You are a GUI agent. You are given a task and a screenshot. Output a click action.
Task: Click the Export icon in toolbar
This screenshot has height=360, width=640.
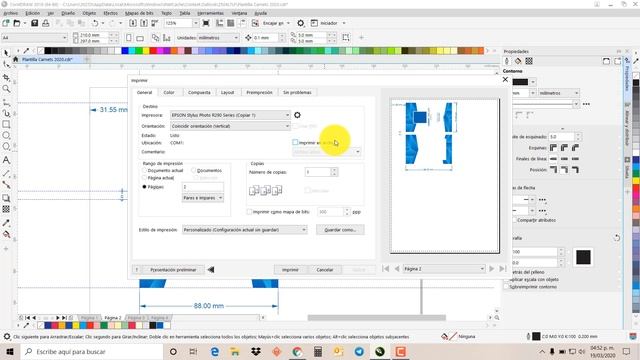[x=144, y=23]
